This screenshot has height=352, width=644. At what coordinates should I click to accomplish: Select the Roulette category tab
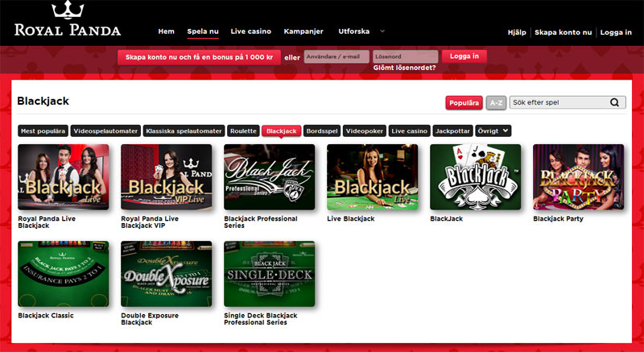pyautogui.click(x=243, y=131)
